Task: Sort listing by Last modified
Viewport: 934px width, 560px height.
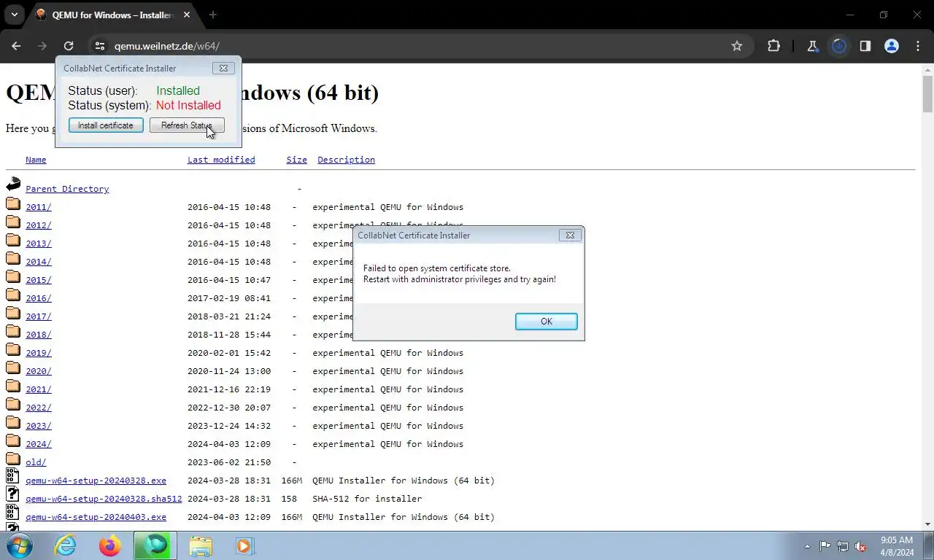Action: (221, 160)
